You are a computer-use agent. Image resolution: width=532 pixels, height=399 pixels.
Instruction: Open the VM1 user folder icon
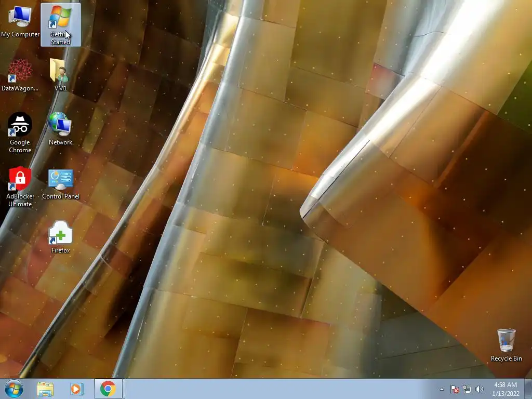60,75
